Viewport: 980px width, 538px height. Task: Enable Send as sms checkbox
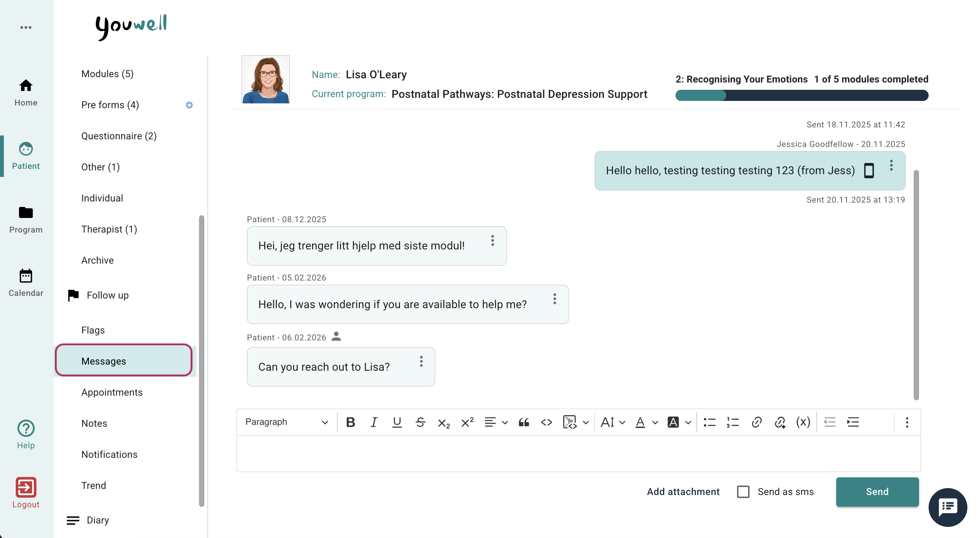[743, 492]
